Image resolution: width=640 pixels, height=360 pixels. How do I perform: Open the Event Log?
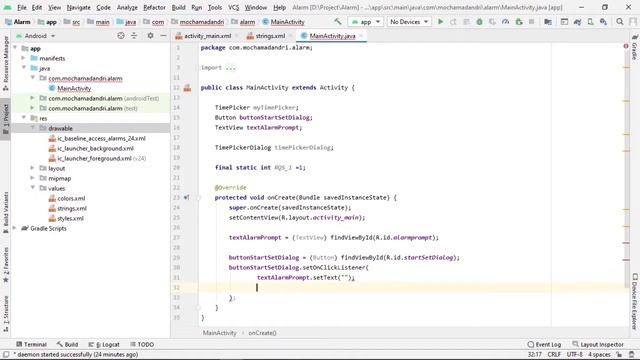pos(544,344)
